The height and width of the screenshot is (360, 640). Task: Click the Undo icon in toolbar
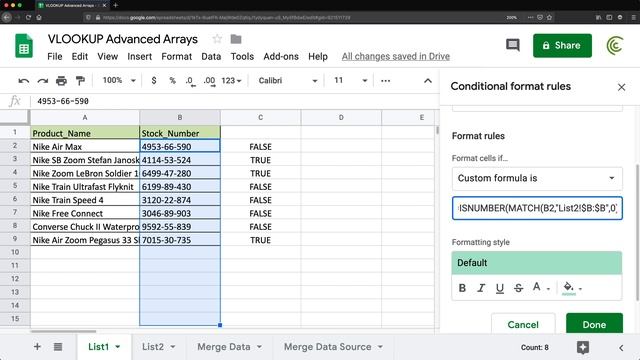(24, 81)
